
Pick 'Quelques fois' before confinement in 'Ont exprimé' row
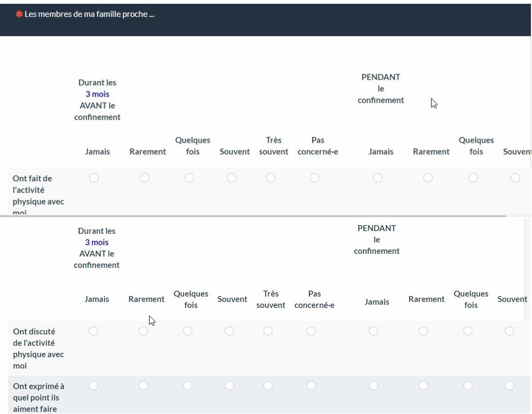click(187, 385)
